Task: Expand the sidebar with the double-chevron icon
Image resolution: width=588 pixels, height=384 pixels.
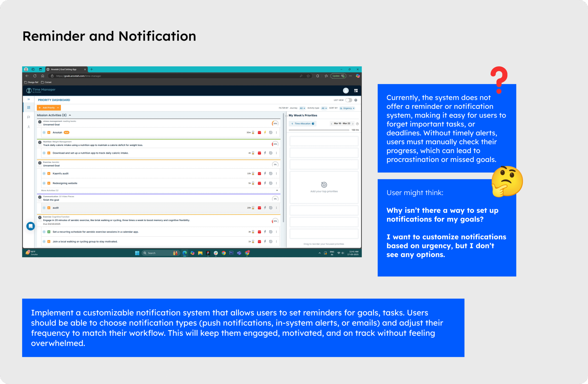Action: pyautogui.click(x=29, y=99)
